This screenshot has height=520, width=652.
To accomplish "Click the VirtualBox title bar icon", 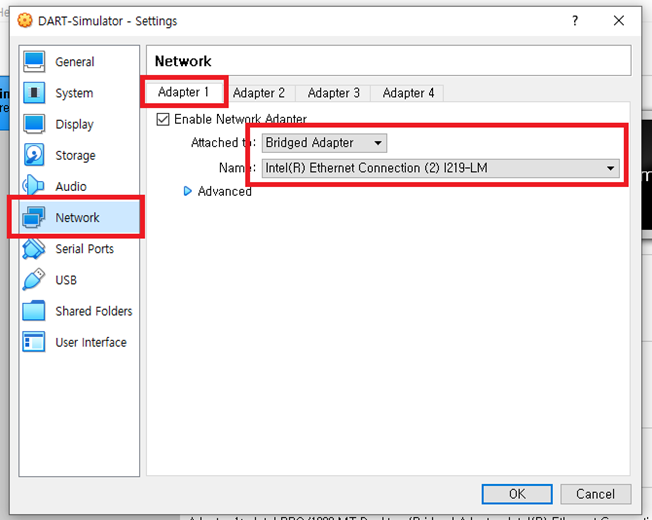I will click(x=22, y=21).
